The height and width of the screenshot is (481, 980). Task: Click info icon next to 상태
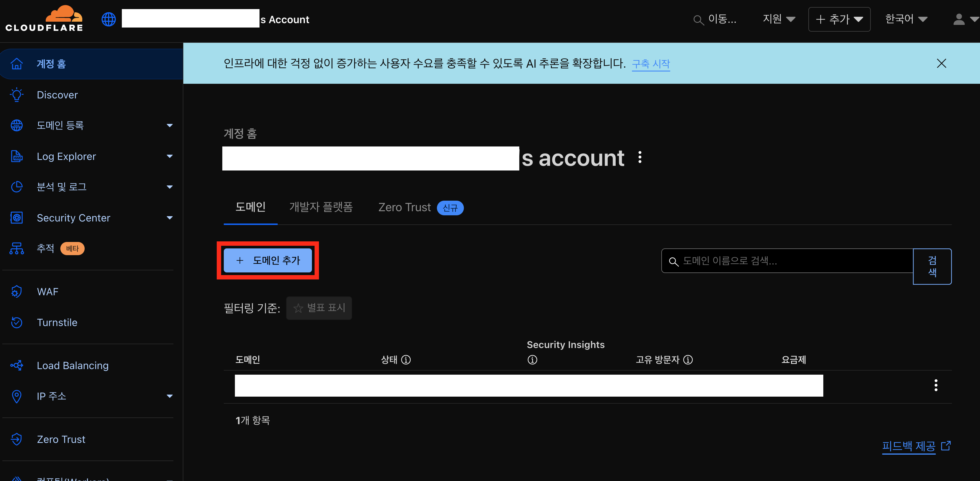[406, 360]
